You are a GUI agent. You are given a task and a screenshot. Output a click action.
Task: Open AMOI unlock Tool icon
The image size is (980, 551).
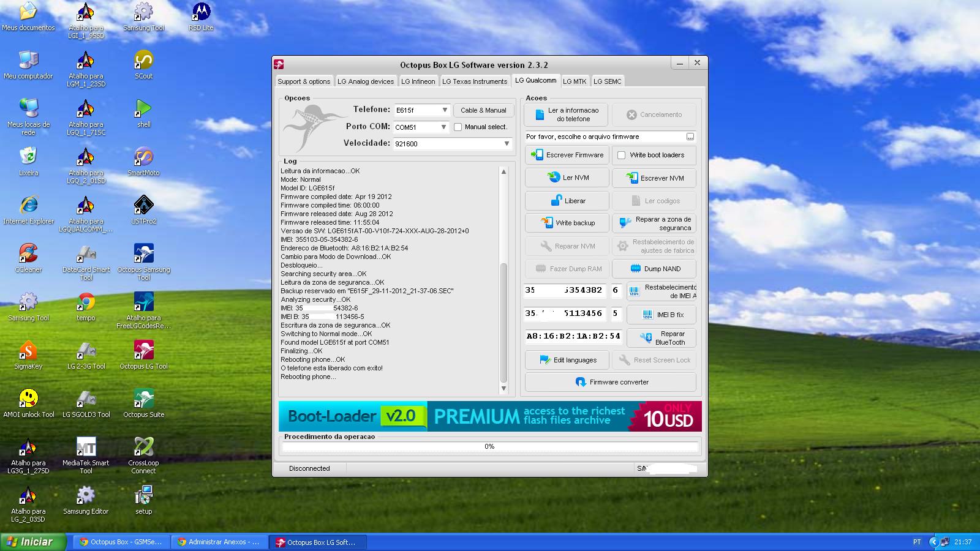pos(28,403)
